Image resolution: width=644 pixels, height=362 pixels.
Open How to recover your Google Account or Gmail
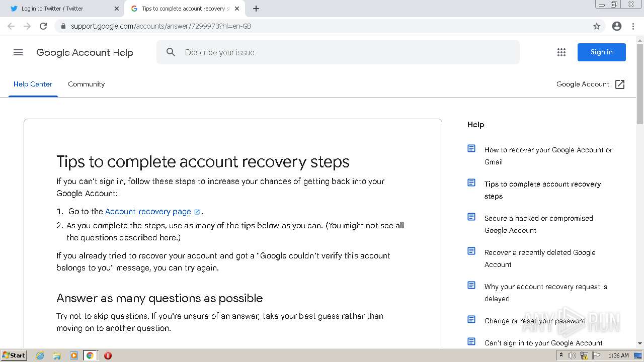[x=548, y=156]
